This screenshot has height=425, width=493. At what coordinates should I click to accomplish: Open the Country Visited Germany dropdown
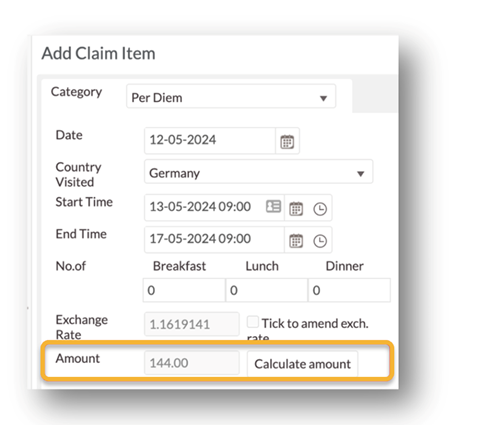click(x=258, y=172)
